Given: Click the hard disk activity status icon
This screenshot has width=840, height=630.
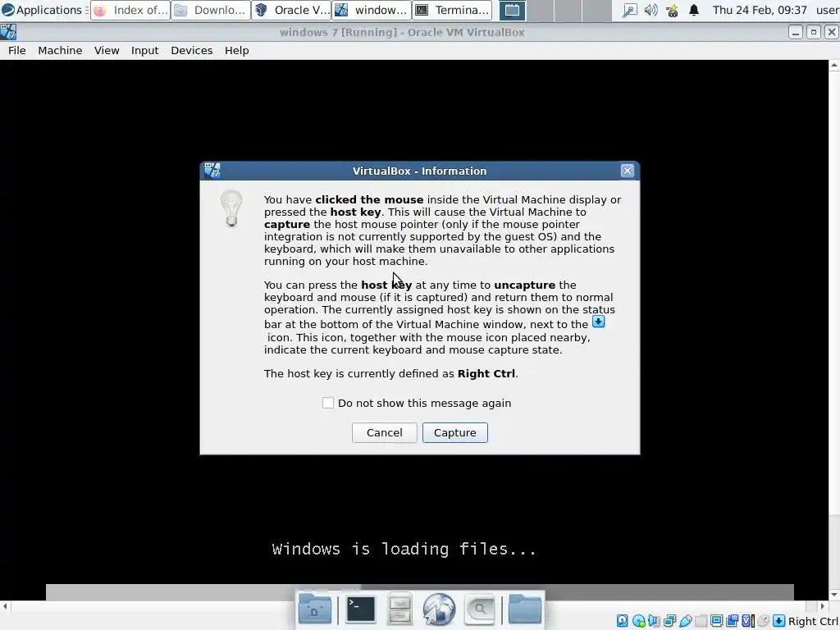Looking at the screenshot, I should pos(623,621).
